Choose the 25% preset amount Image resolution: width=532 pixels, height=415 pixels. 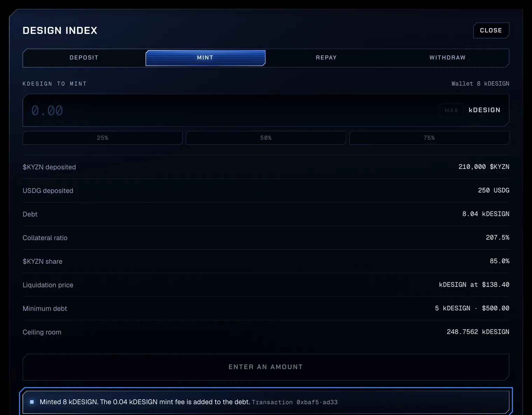point(103,138)
